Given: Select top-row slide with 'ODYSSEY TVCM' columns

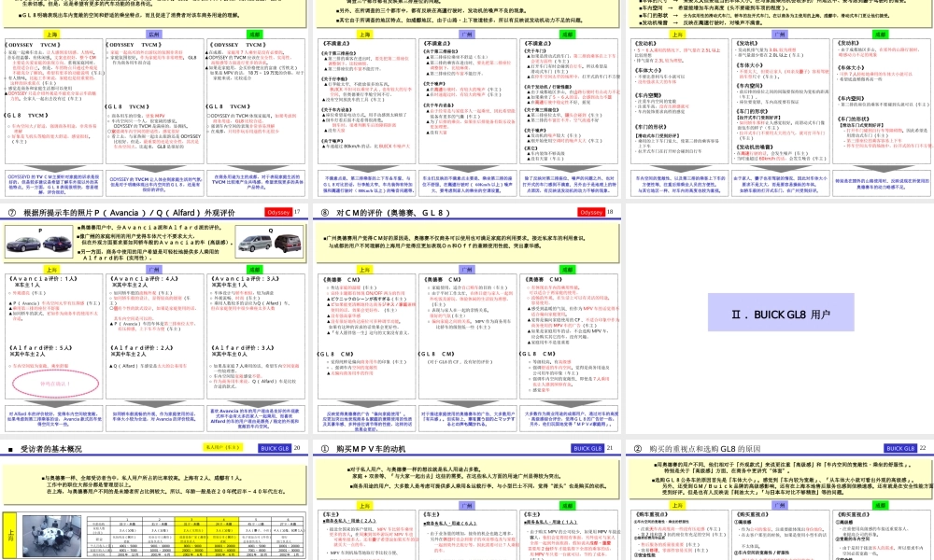Looking at the screenshot, I should pyautogui.click(x=154, y=99).
